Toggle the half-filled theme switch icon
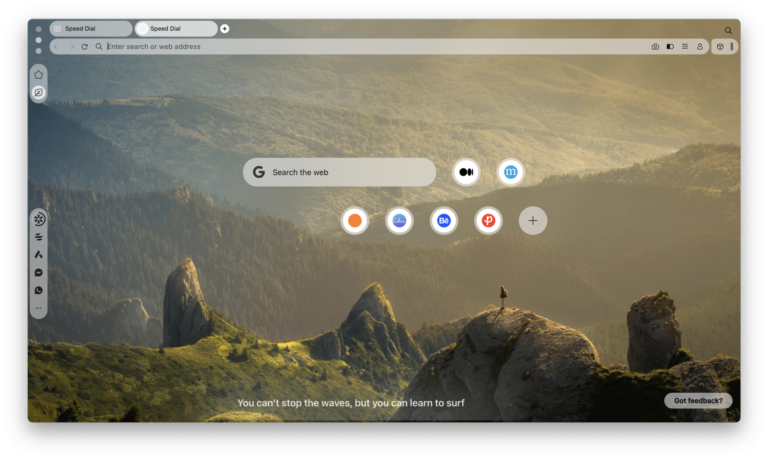Image resolution: width=768 pixels, height=459 pixels. 670,47
